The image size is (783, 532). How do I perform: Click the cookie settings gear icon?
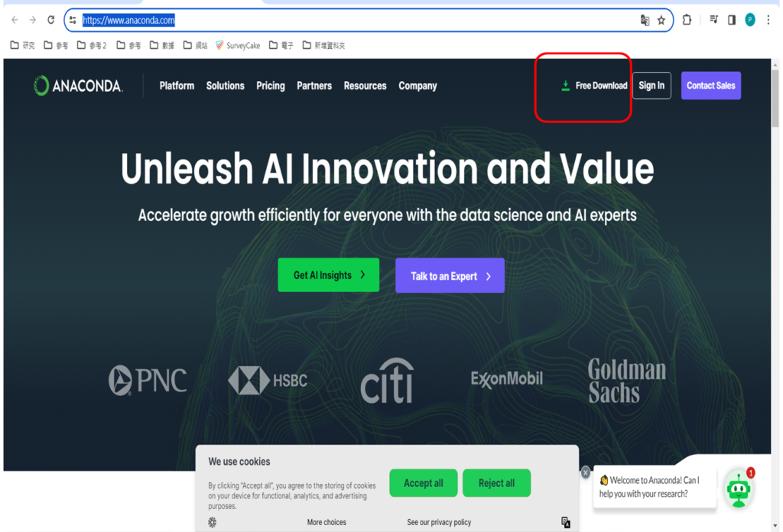(x=213, y=522)
